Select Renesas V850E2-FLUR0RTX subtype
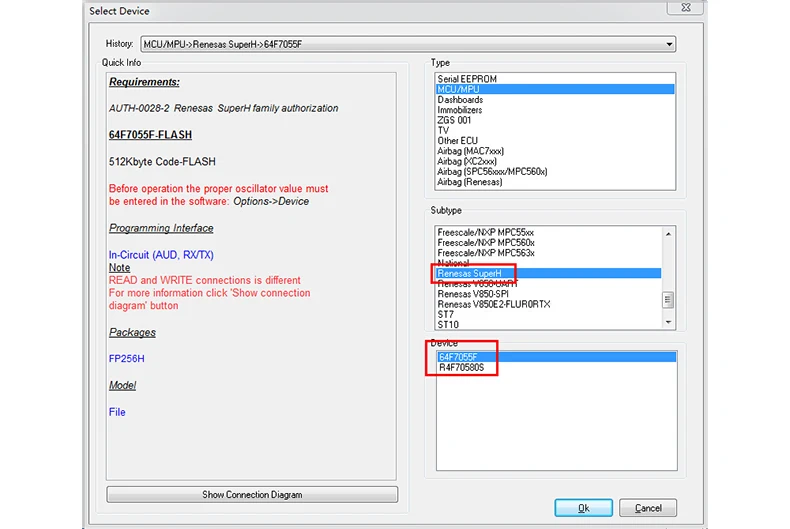Screen dimensions: 790x529 (x=549, y=304)
